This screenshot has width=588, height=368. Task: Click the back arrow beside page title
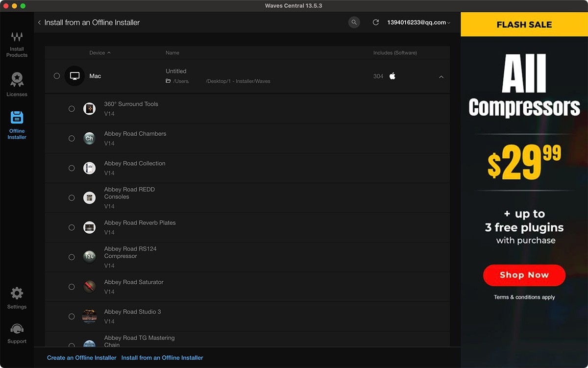click(39, 23)
